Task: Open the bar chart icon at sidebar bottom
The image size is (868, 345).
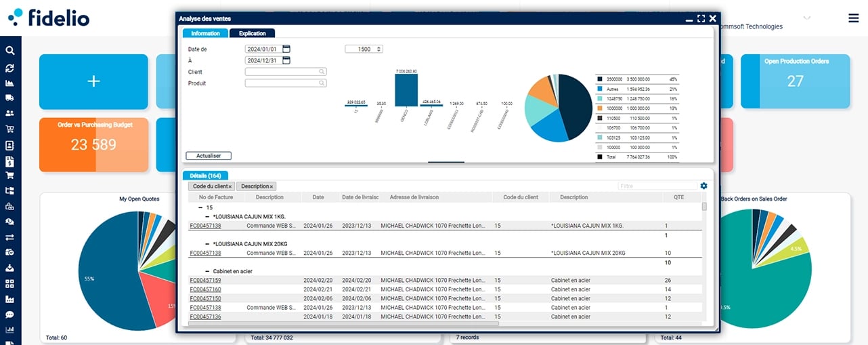Action: tap(10, 330)
